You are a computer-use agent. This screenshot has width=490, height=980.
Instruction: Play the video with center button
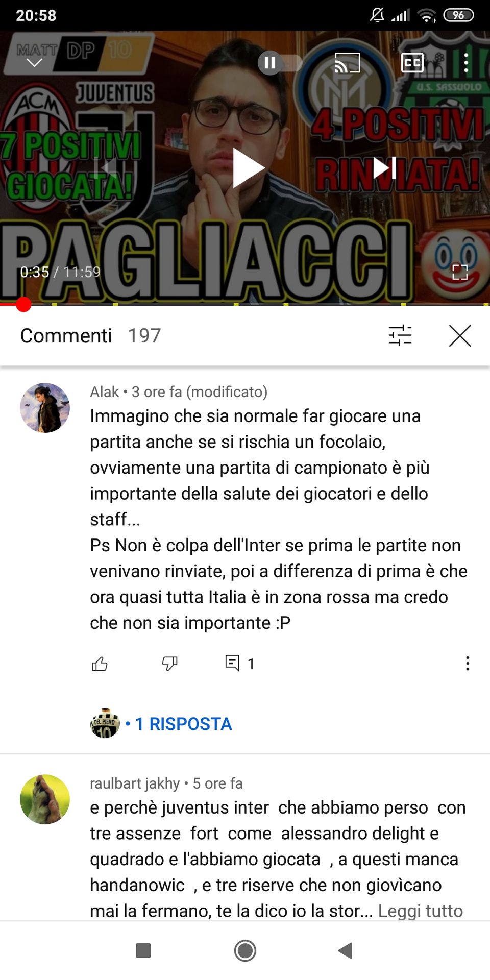[248, 167]
